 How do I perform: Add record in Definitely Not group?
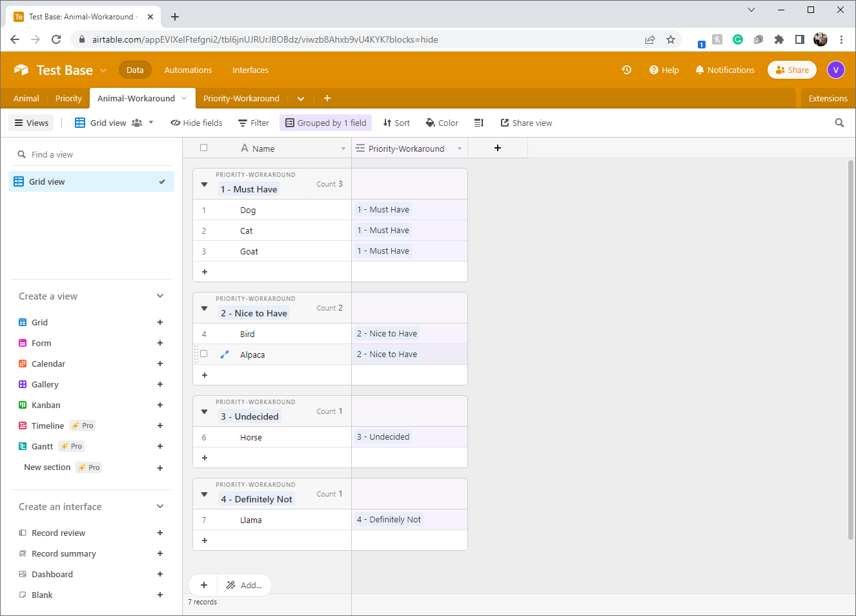(x=205, y=540)
